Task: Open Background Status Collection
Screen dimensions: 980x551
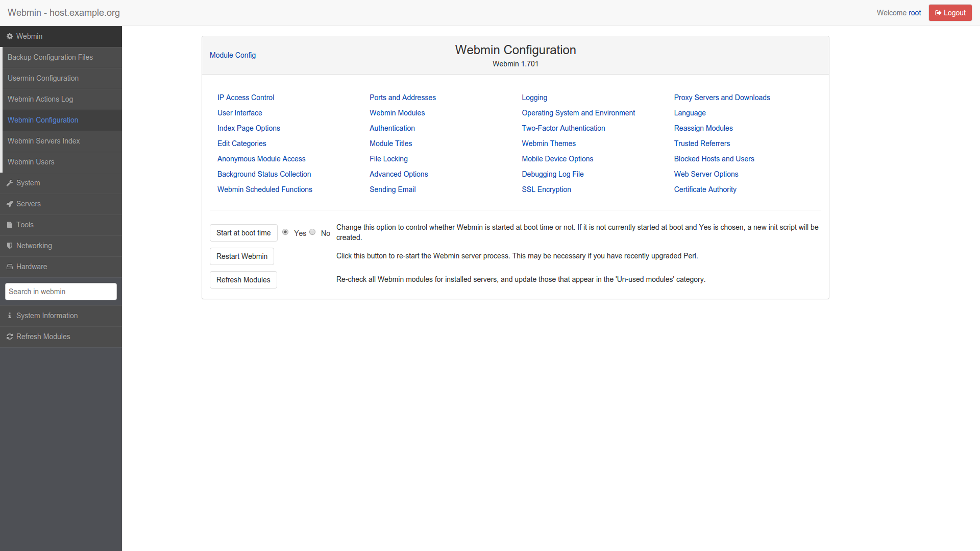Action: 264,174
